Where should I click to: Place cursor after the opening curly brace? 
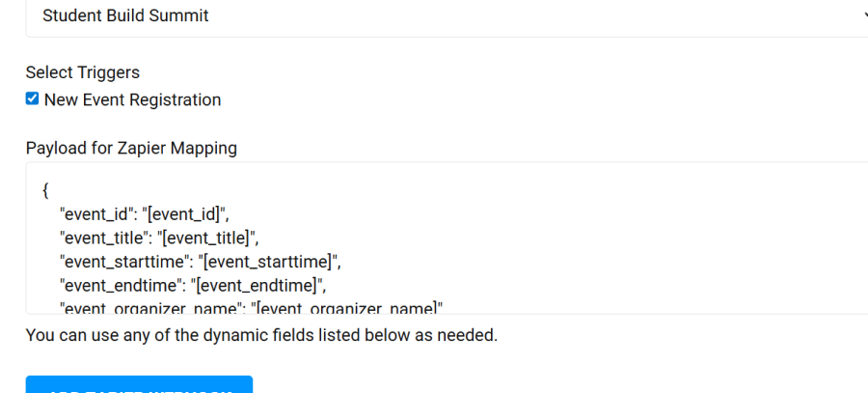(50, 188)
